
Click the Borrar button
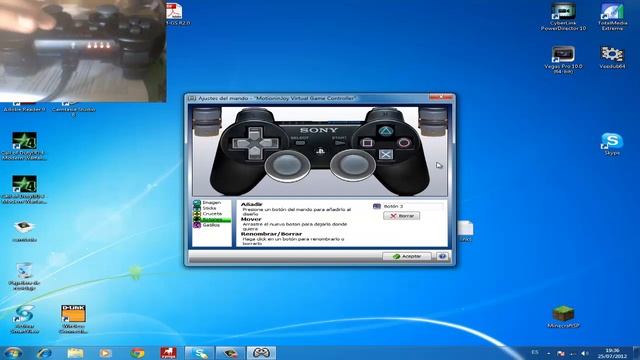point(402,216)
